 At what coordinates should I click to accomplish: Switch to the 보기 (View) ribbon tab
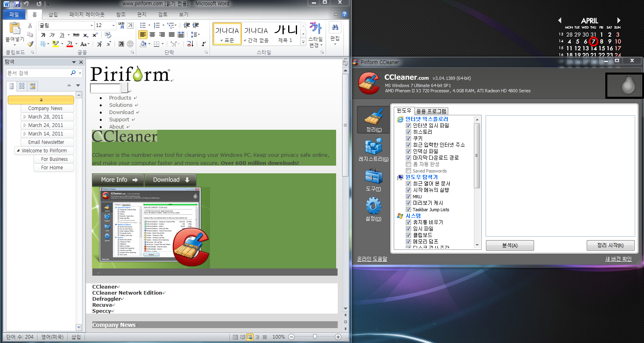pos(184,15)
